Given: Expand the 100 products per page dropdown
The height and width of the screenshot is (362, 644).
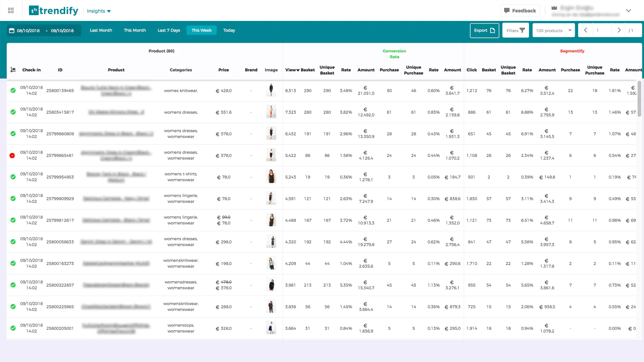Looking at the screenshot, I should coord(553,31).
